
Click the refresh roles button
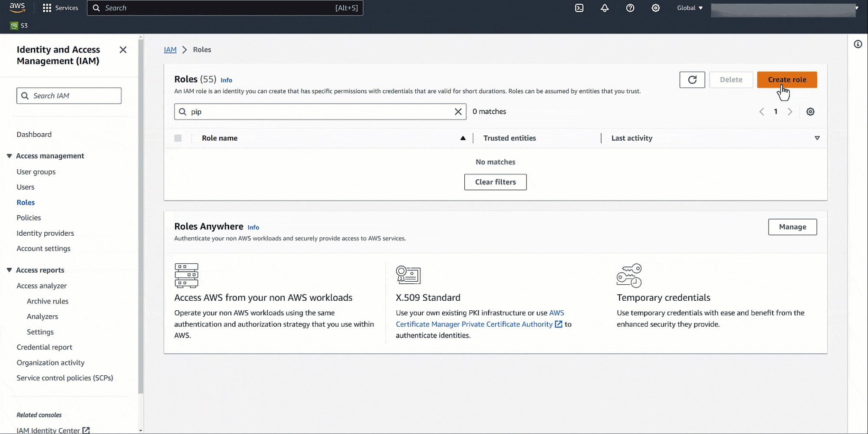[x=692, y=80]
